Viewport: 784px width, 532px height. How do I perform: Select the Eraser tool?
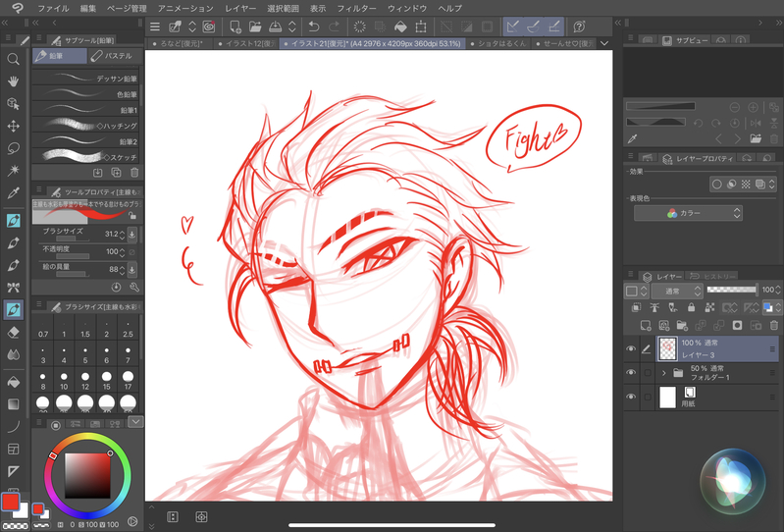click(14, 332)
